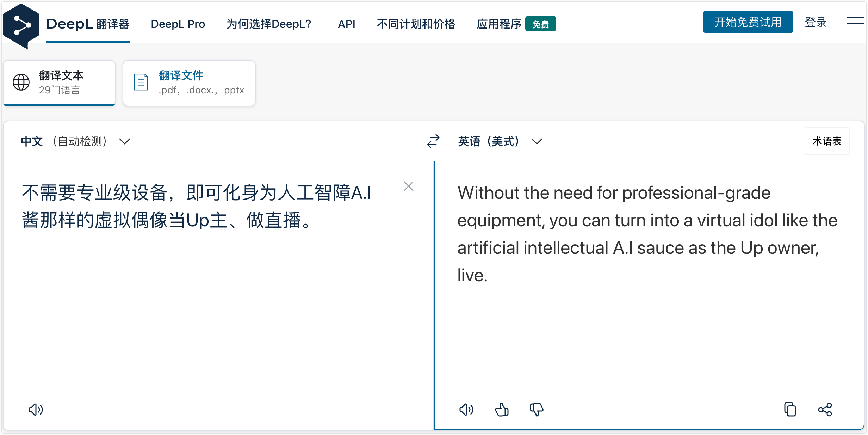Switch to the 翻译文件 tab
Viewport: 868px width, 435px height.
point(189,82)
